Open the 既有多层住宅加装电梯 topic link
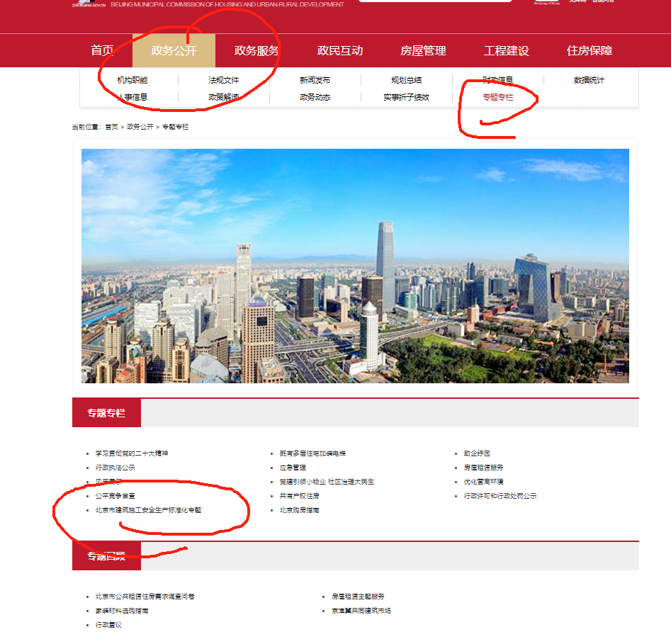The image size is (671, 644). [x=312, y=453]
